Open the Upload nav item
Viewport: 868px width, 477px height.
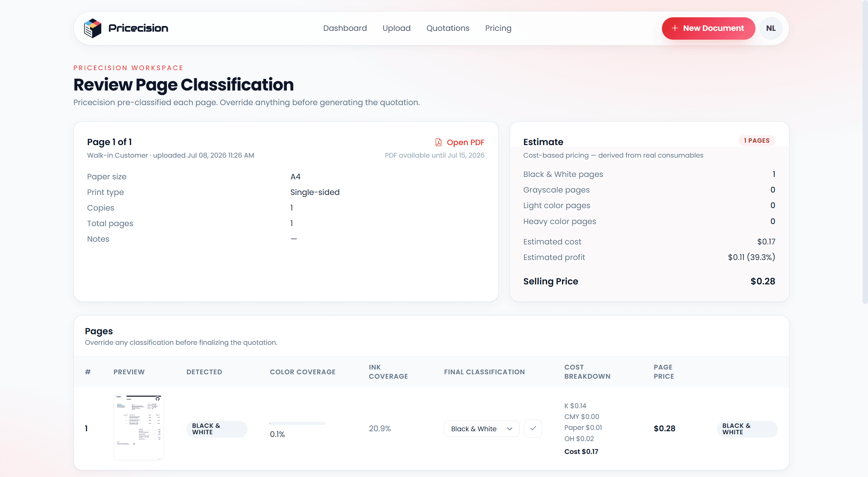pos(396,28)
